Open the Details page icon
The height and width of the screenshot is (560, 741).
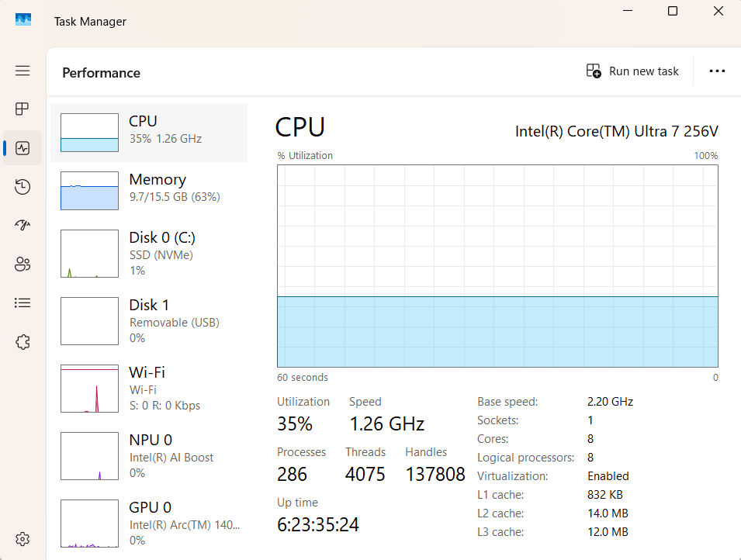(23, 303)
